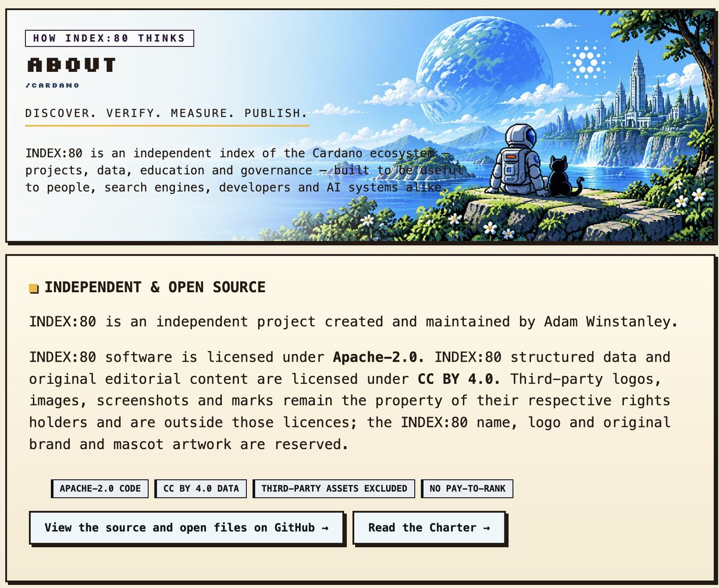Click the 'NO PAY-TO-RANK' badge
This screenshot has width=719, height=588.
[467, 489]
